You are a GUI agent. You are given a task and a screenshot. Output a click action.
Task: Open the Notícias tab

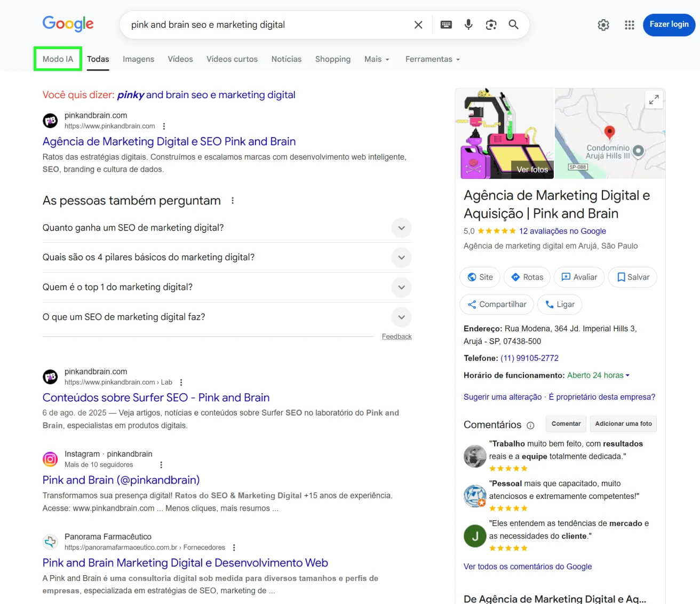pyautogui.click(x=287, y=59)
